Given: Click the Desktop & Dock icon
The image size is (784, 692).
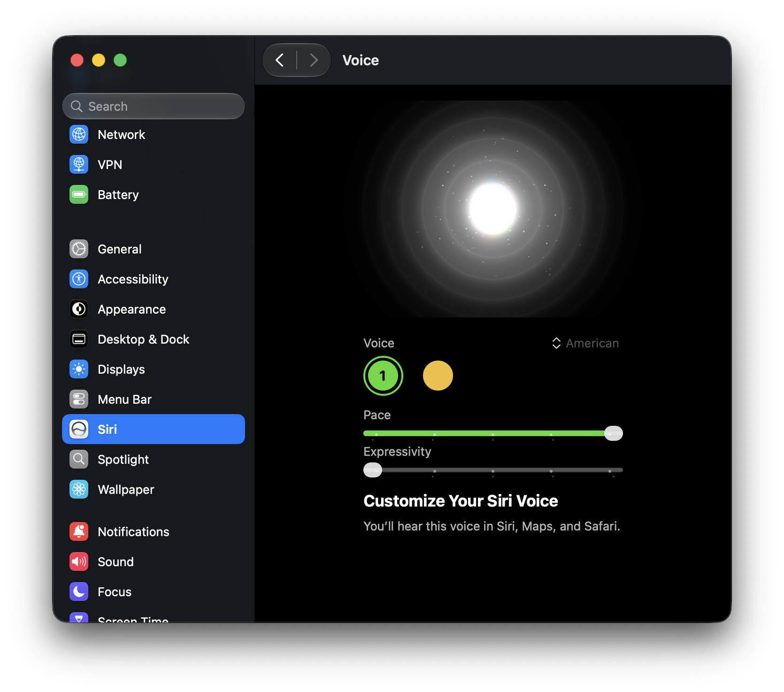Looking at the screenshot, I should [79, 339].
